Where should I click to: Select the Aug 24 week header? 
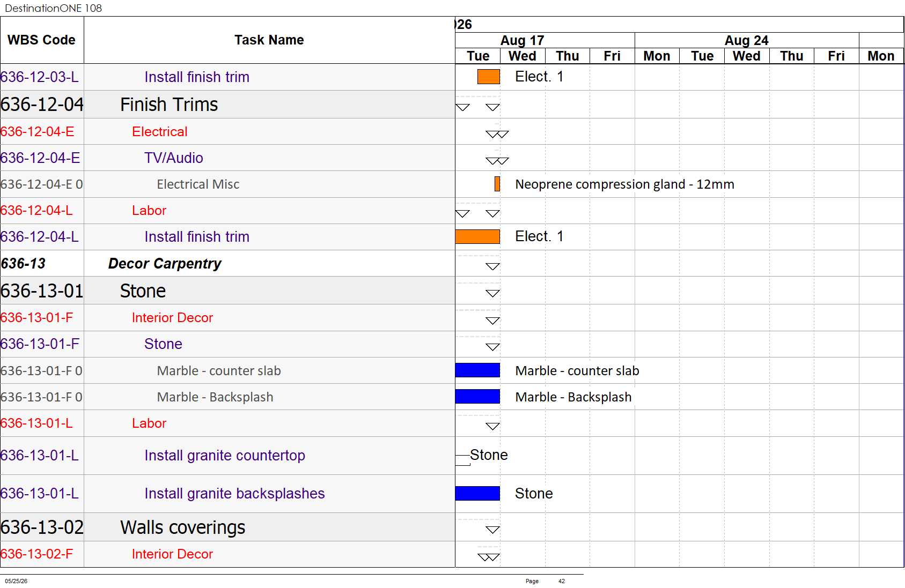[x=746, y=40]
